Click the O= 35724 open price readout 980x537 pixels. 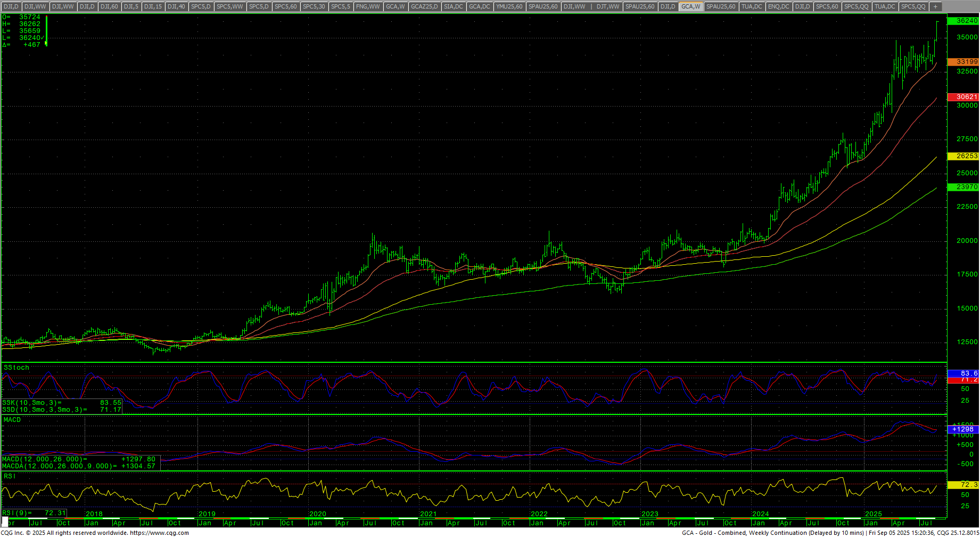point(21,17)
